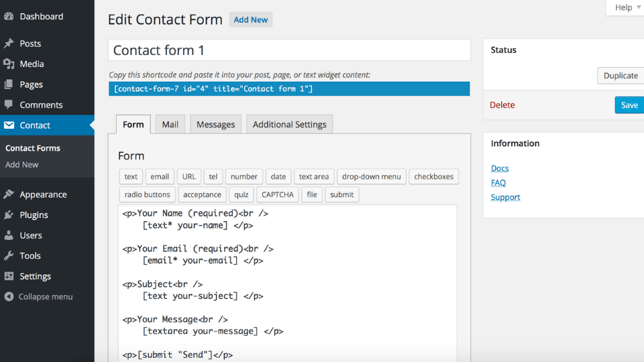Insert a text area tag

point(314,176)
